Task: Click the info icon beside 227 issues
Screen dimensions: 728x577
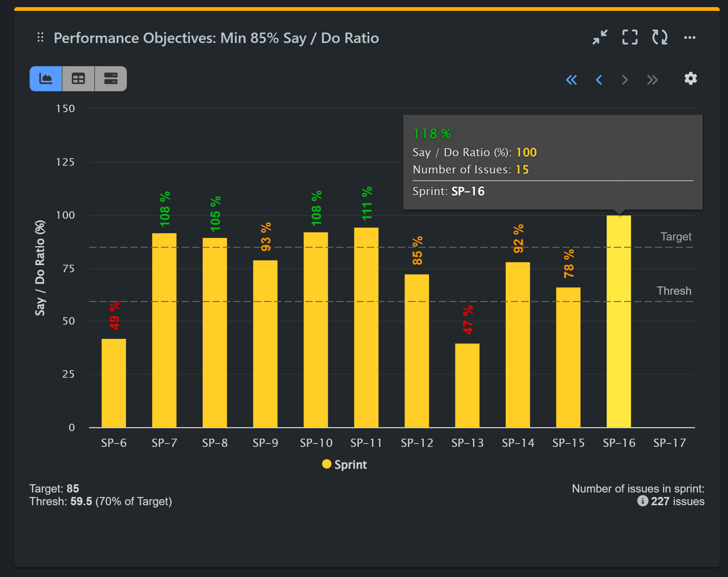Action: click(643, 501)
